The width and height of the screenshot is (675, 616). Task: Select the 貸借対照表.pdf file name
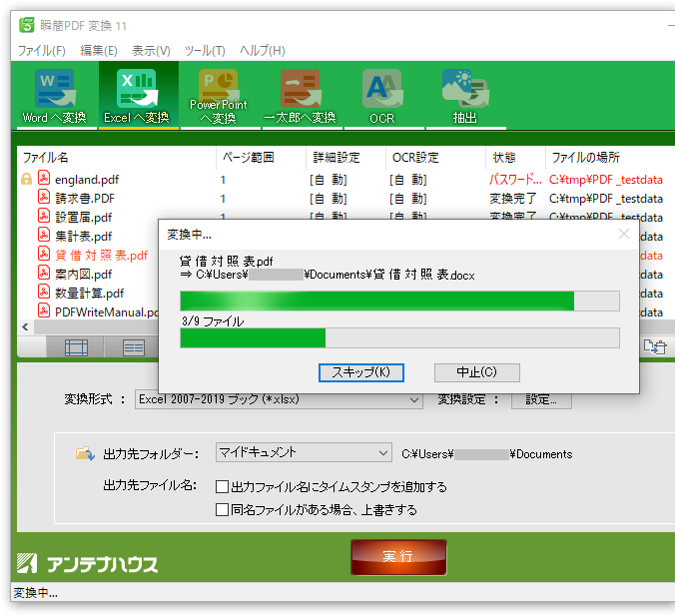point(101,256)
